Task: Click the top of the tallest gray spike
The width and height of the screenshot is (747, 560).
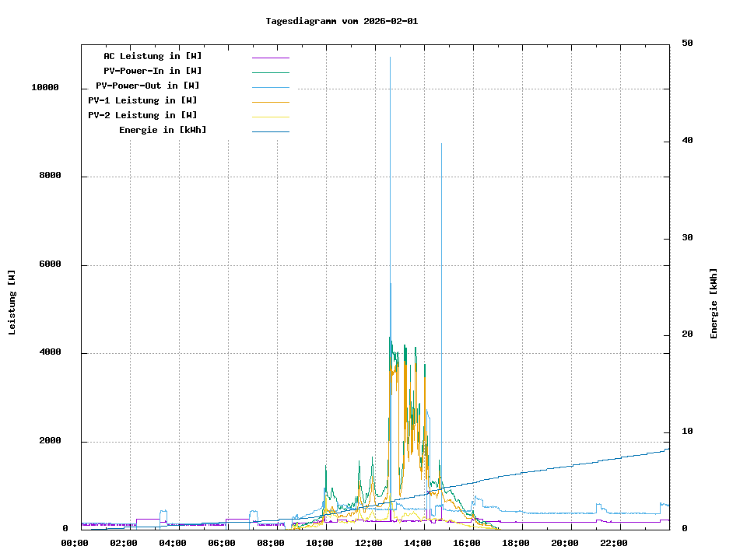Action: pos(390,58)
